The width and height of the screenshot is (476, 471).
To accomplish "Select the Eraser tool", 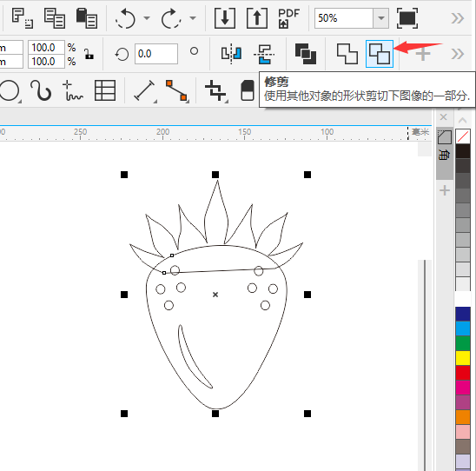I will [248, 90].
